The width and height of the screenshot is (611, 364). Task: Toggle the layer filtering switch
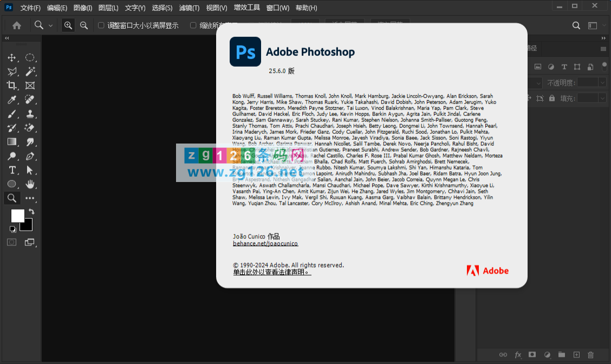(x=604, y=67)
